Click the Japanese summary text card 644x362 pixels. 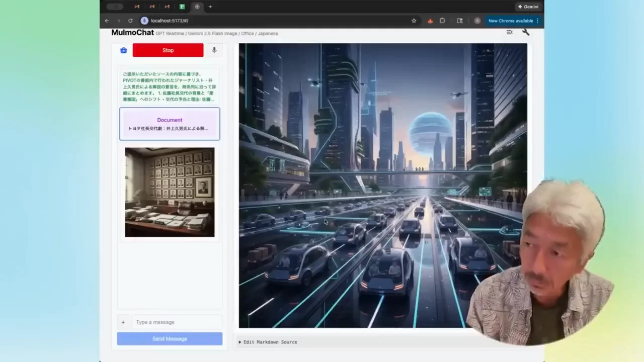pyautogui.click(x=170, y=86)
